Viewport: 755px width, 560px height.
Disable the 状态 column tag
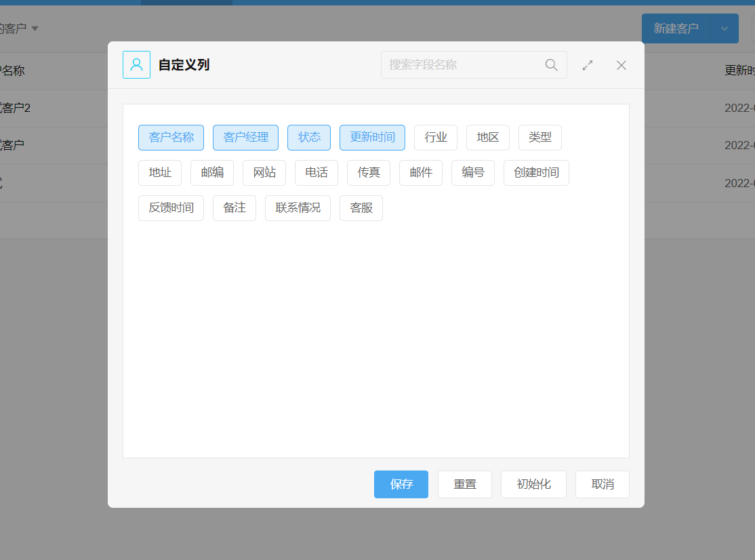coord(309,138)
